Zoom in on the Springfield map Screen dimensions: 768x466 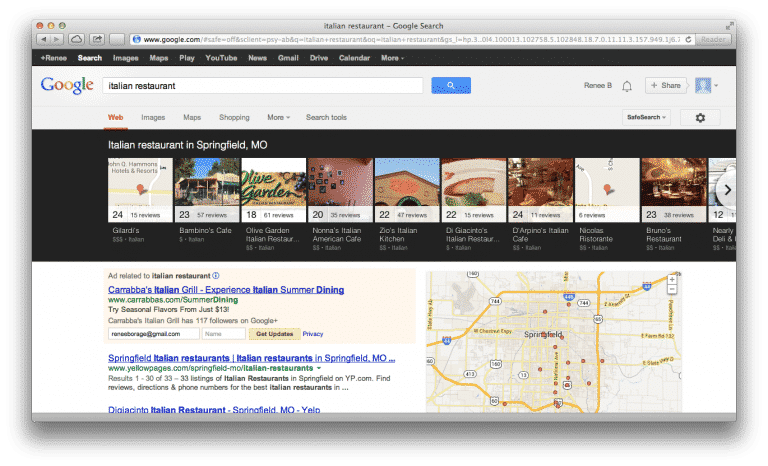672,279
